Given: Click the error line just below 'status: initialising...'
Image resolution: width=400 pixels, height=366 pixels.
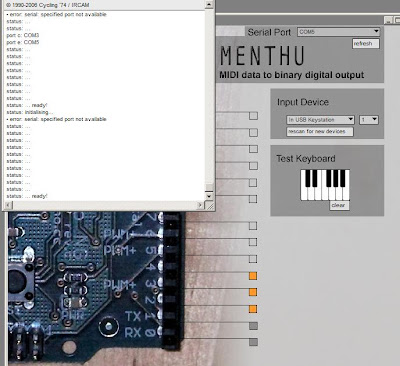Looking at the screenshot, I should pyautogui.click(x=56, y=119).
